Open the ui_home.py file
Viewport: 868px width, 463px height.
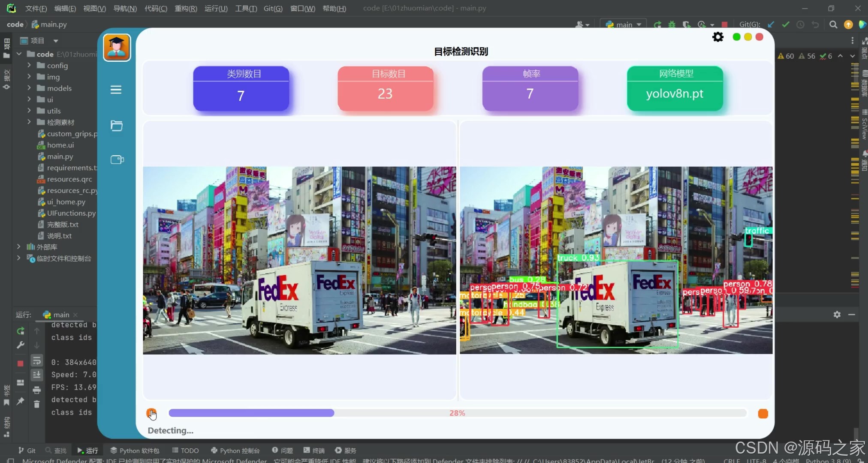point(66,201)
